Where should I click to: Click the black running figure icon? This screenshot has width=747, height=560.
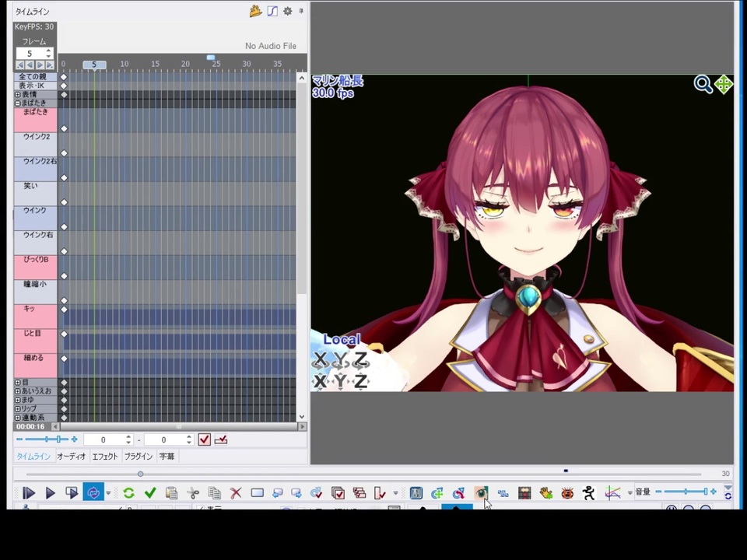pos(589,493)
